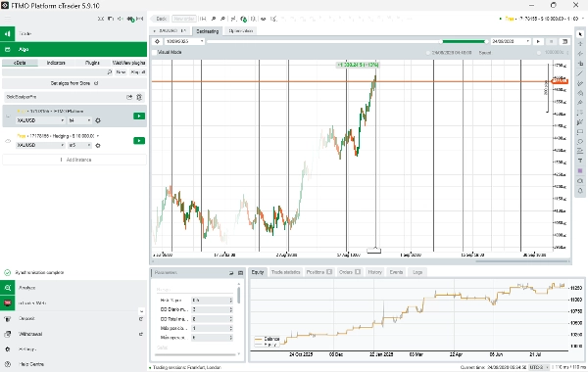
Task: Click the Get algos from Store button
Action: [74, 83]
